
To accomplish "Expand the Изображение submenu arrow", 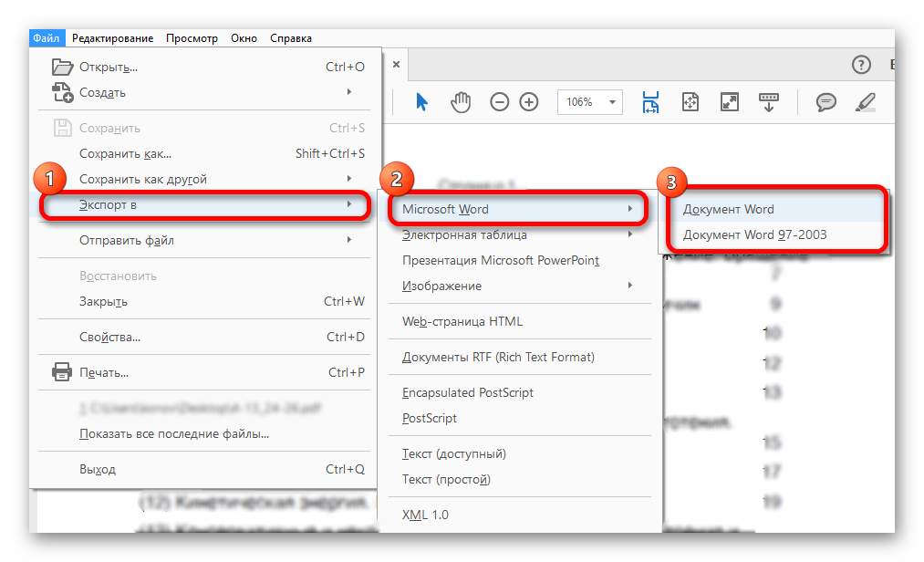I will click(630, 286).
